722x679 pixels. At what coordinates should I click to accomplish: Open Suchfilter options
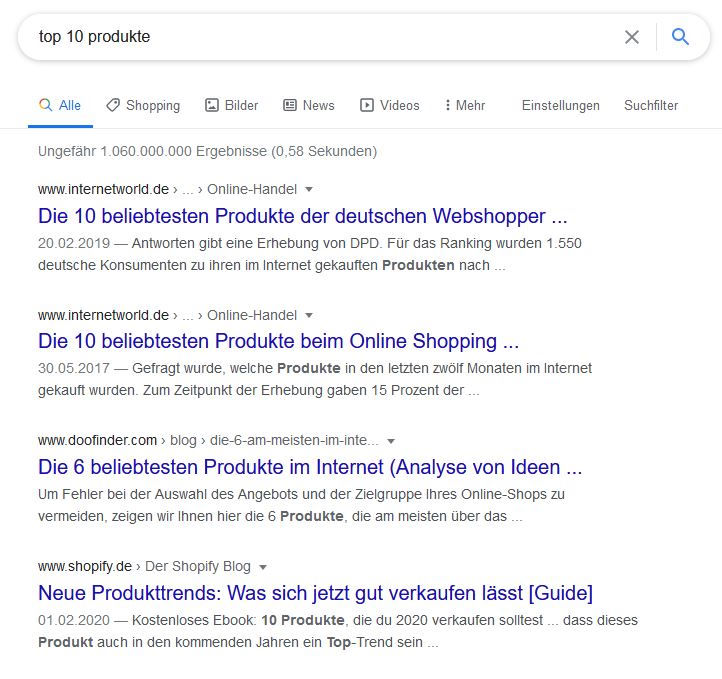coord(651,105)
